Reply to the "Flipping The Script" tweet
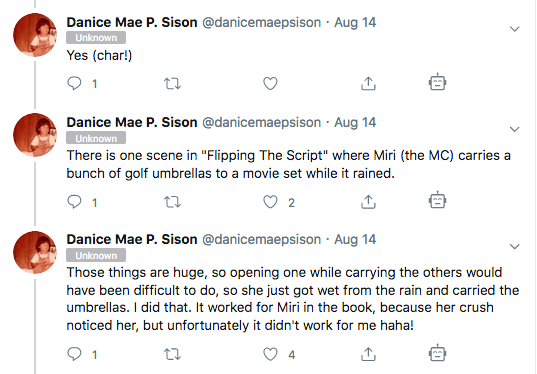 point(74,202)
